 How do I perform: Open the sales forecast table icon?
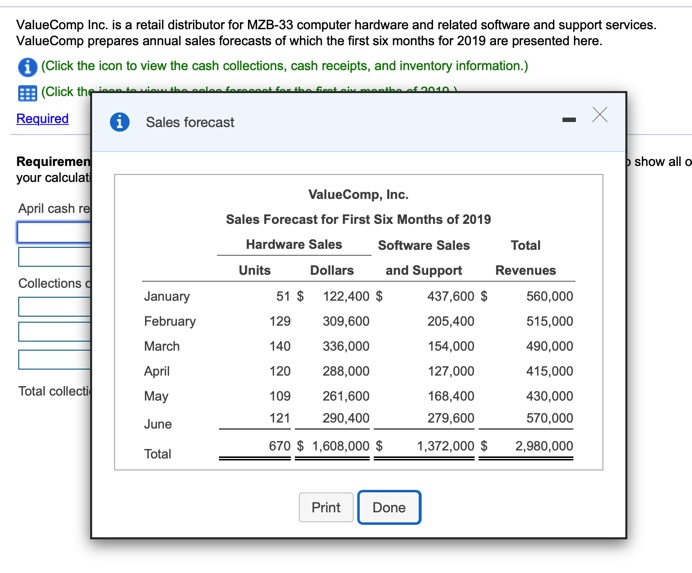(27, 93)
